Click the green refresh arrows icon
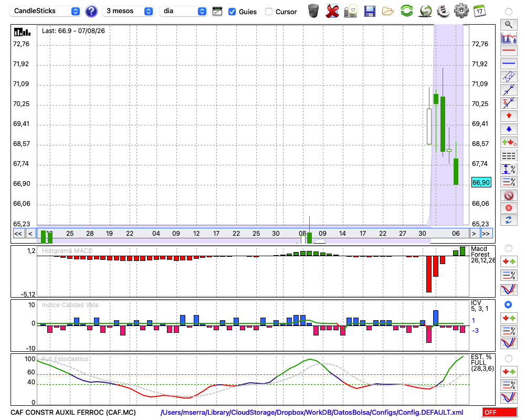The height and width of the screenshot is (420, 525). coord(406,11)
